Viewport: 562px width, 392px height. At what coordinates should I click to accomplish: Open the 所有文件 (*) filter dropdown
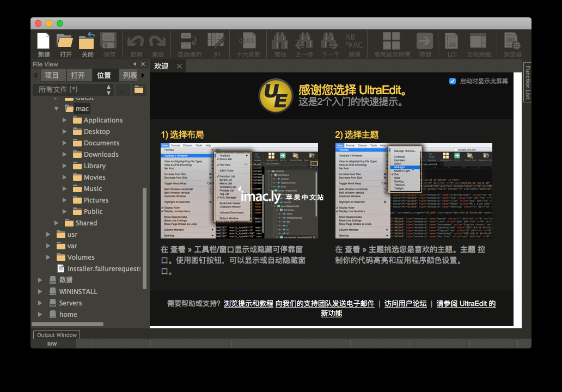click(74, 90)
